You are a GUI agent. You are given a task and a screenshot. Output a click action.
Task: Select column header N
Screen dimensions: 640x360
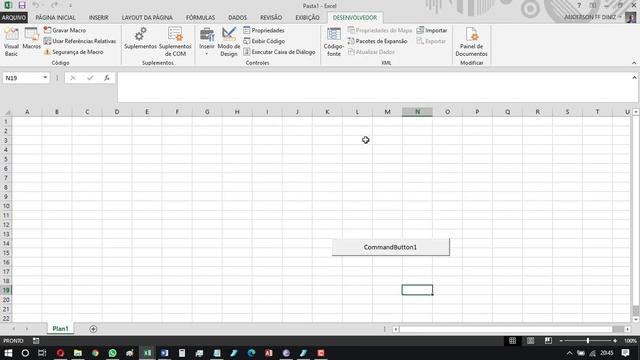(x=417, y=112)
